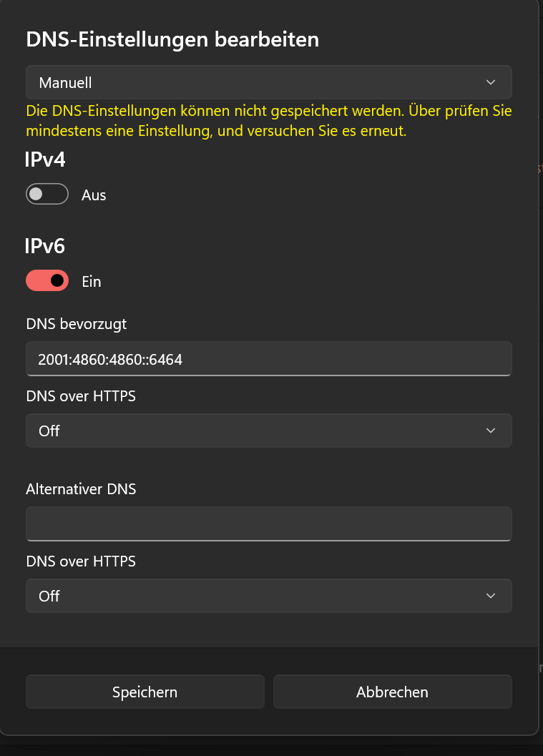The height and width of the screenshot is (756, 543).
Task: Click the yellow DNS error message text
Action: tap(268, 122)
